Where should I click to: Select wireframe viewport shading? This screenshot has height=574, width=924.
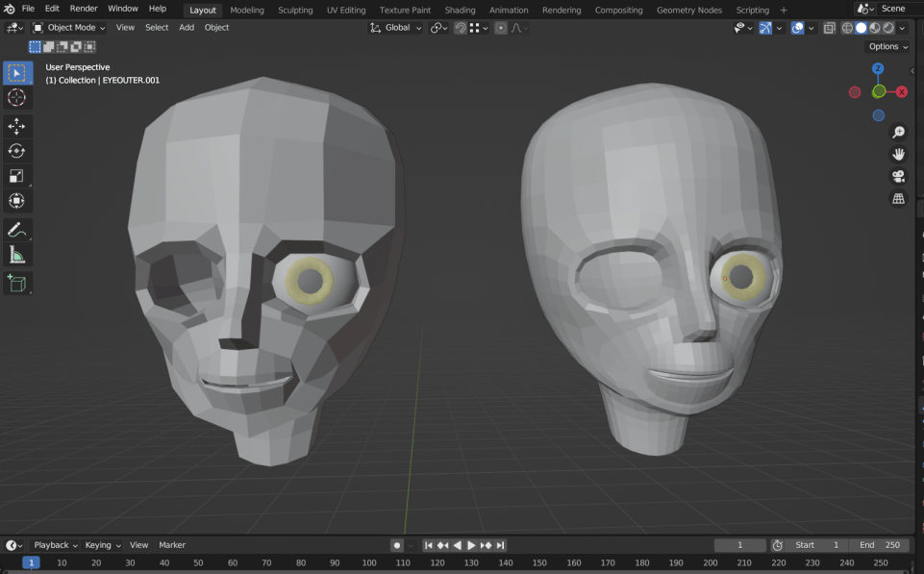coord(847,28)
